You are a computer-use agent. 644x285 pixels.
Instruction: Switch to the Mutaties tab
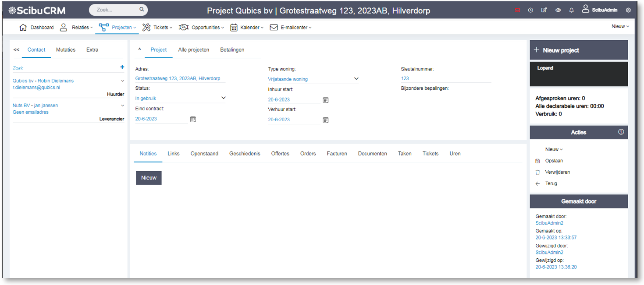[x=66, y=50]
